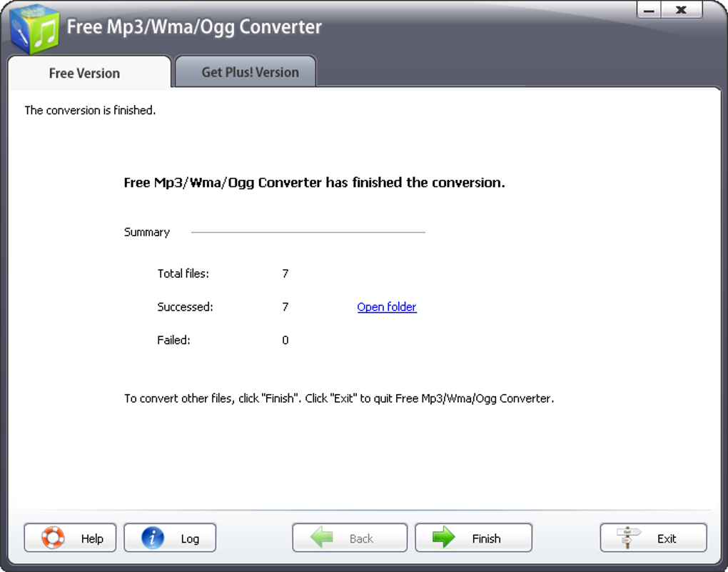
Task: Open the Get Plus! Version tab
Action: click(246, 71)
